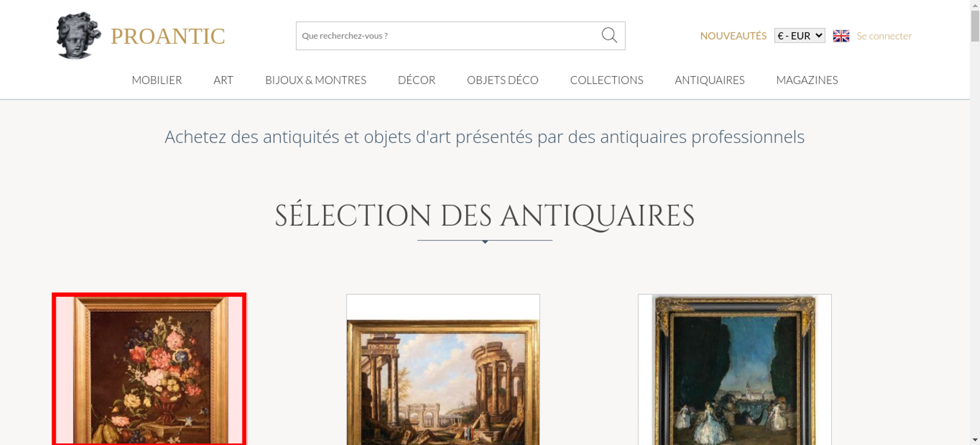
Task: Click the Proantic cherub head logo
Action: pyautogui.click(x=78, y=35)
